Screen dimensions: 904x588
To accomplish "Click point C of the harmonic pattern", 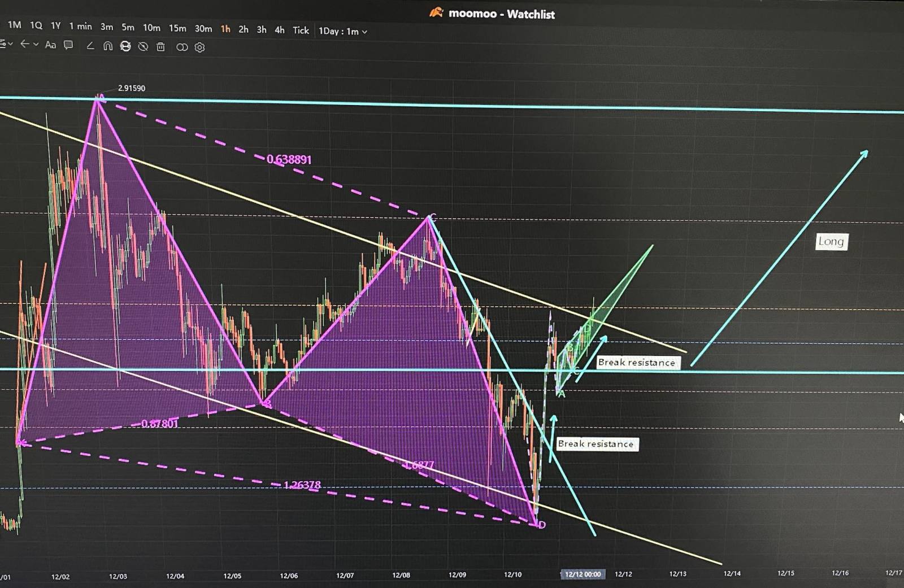I will [433, 217].
